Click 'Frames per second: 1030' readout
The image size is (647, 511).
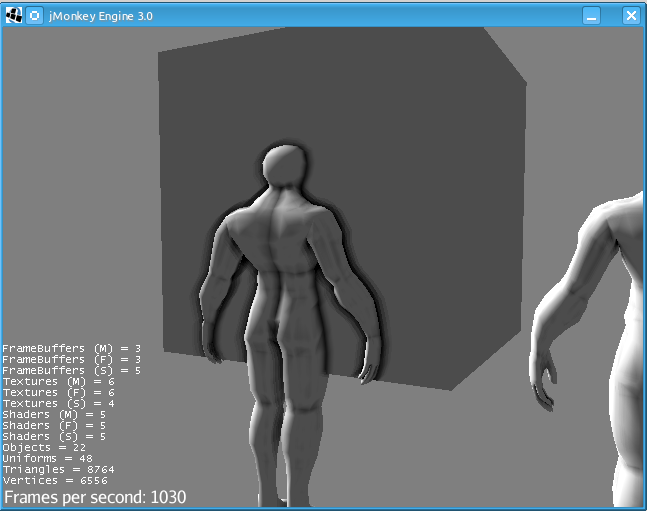click(95, 497)
